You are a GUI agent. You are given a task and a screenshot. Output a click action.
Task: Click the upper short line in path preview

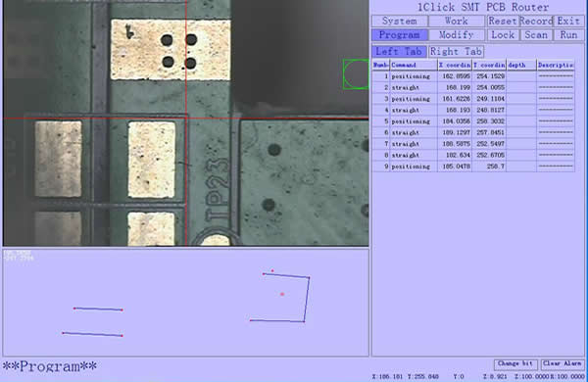98,309
